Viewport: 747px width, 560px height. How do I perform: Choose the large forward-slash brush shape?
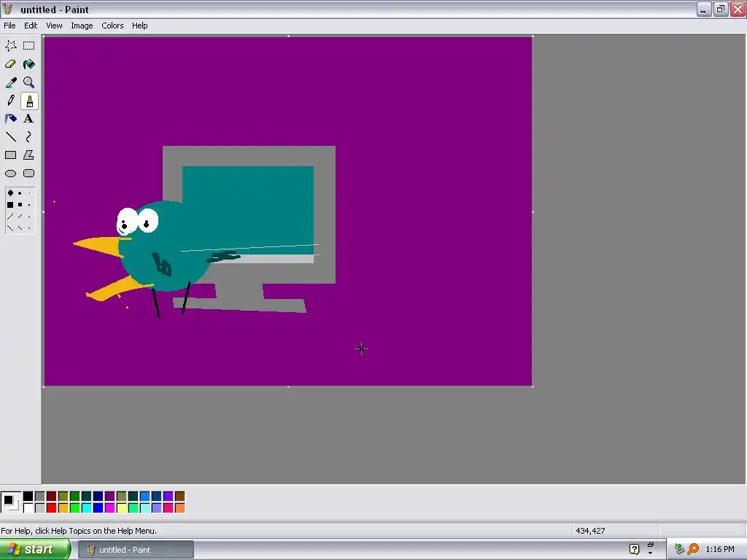pyautogui.click(x=10, y=217)
